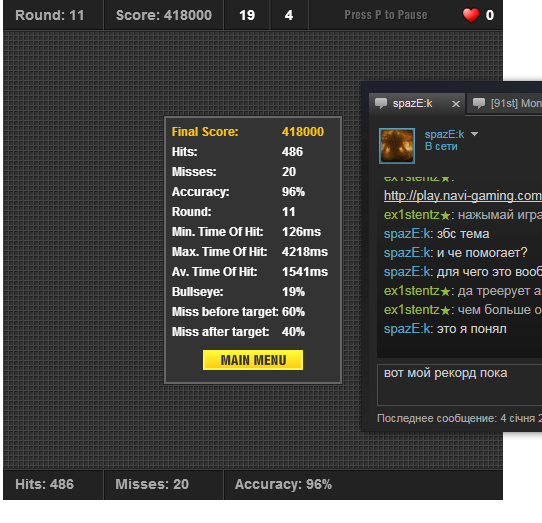Click the Misses value 20 in results

289,172
